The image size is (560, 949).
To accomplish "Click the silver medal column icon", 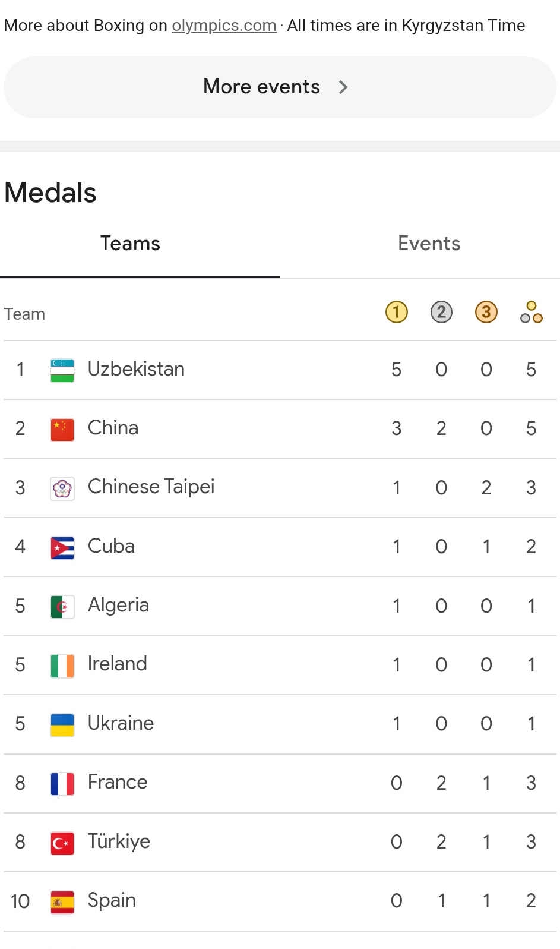I will pyautogui.click(x=441, y=312).
